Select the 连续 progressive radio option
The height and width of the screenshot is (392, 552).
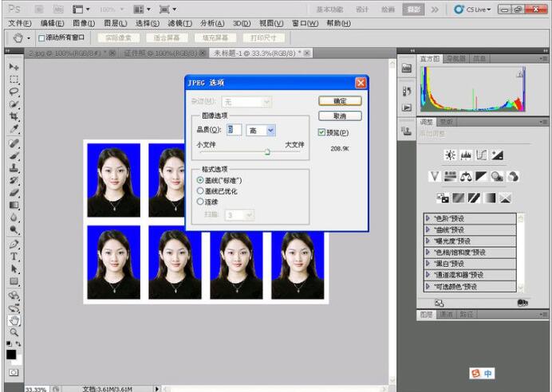point(200,202)
